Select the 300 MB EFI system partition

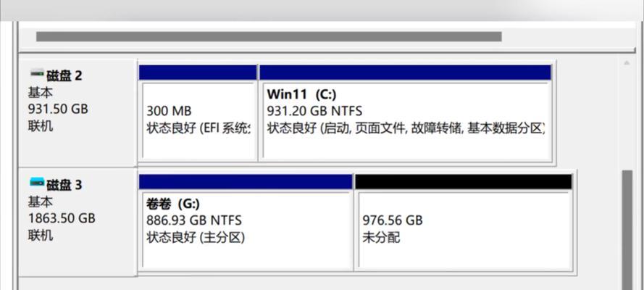pos(198,120)
